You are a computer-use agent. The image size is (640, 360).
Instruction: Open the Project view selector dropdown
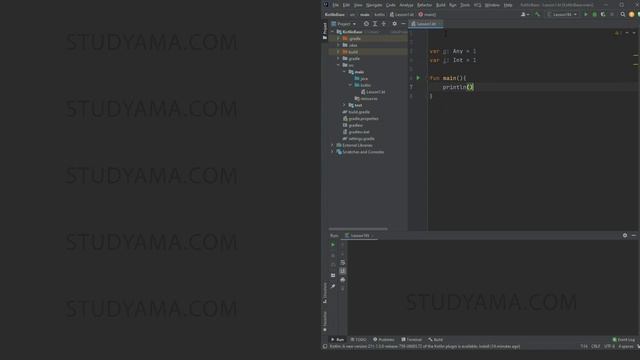pyautogui.click(x=343, y=24)
